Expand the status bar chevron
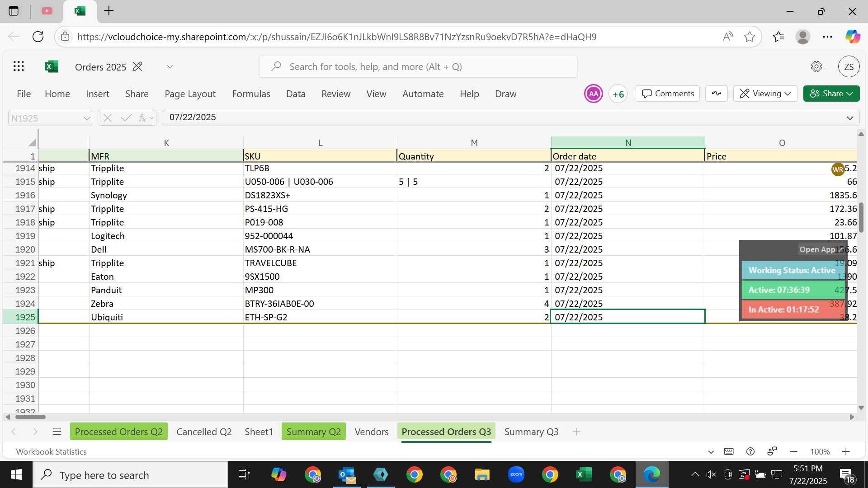Image resolution: width=868 pixels, height=488 pixels. [x=711, y=452]
